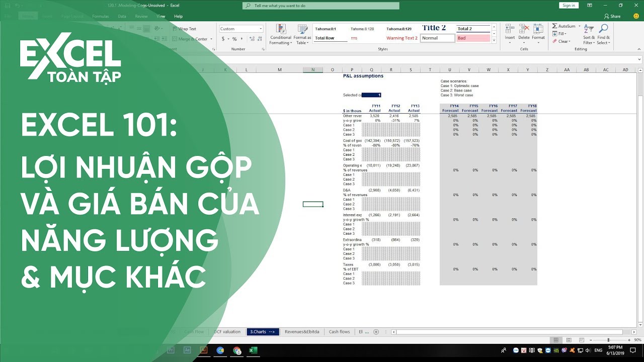644x362 pixels.
Task: Open Adobe Illustrator taskbar icon
Action: tap(204, 350)
